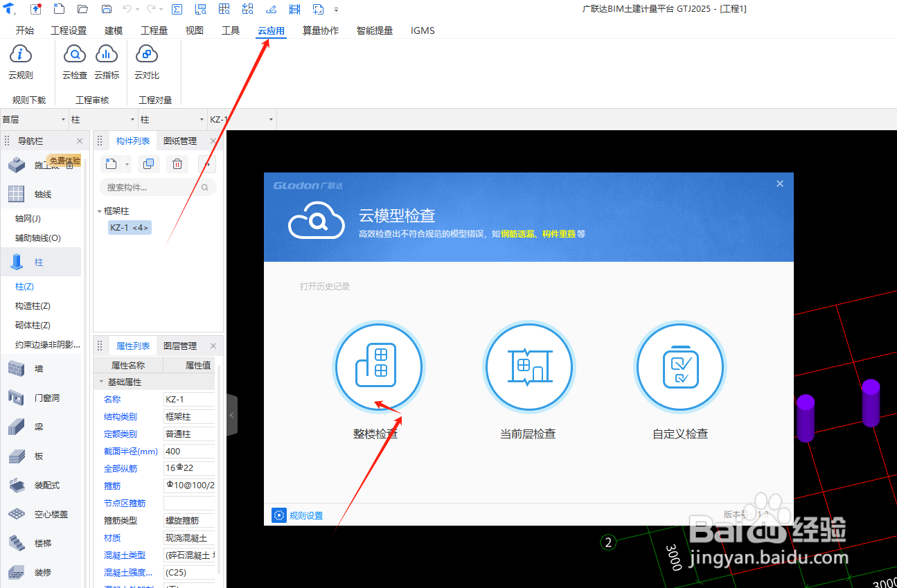Open the 开始 ribbon tab
Viewport: 897px width, 588px height.
coord(25,30)
